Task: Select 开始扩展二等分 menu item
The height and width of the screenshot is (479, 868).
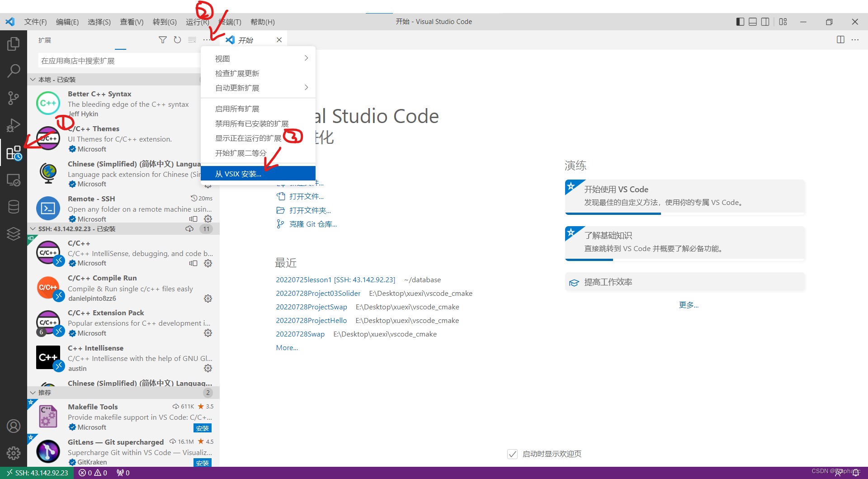Action: 258,153
